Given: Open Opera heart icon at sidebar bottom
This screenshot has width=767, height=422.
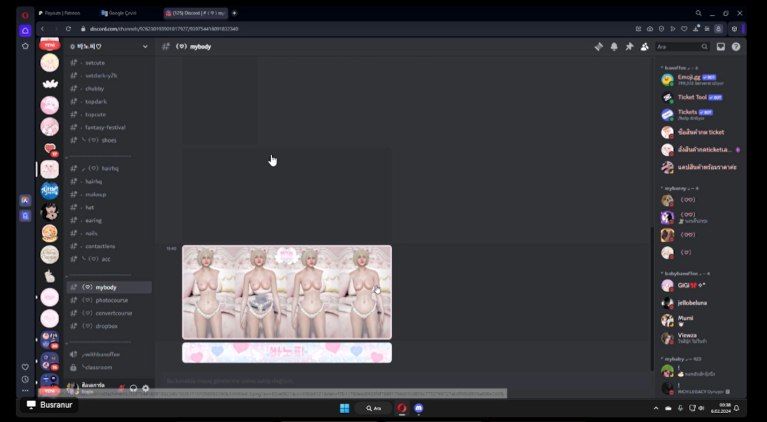Looking at the screenshot, I should [x=25, y=367].
